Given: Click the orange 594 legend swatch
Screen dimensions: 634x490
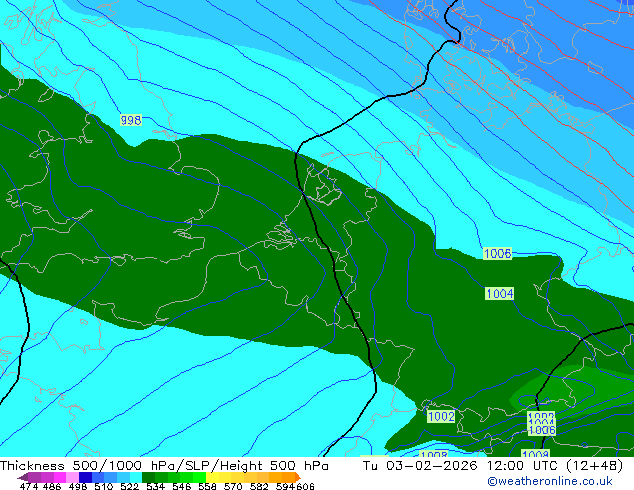Looking at the screenshot, I should pos(289,477).
